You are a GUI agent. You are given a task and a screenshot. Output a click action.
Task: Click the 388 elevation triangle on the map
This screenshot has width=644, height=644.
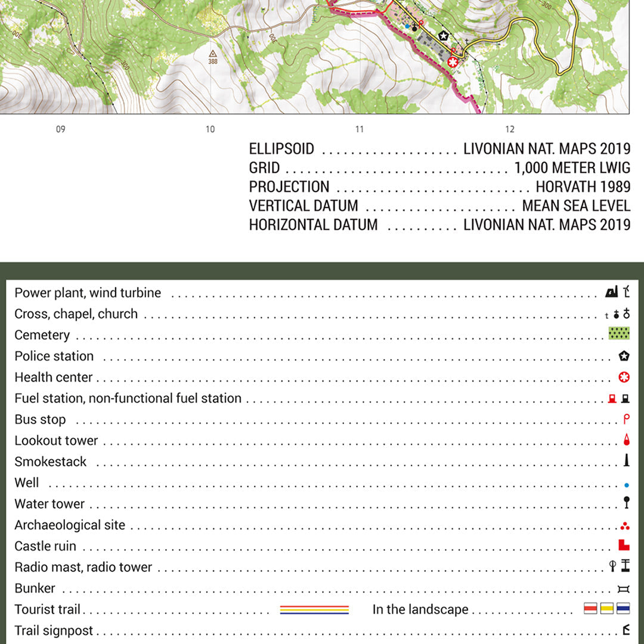(213, 53)
